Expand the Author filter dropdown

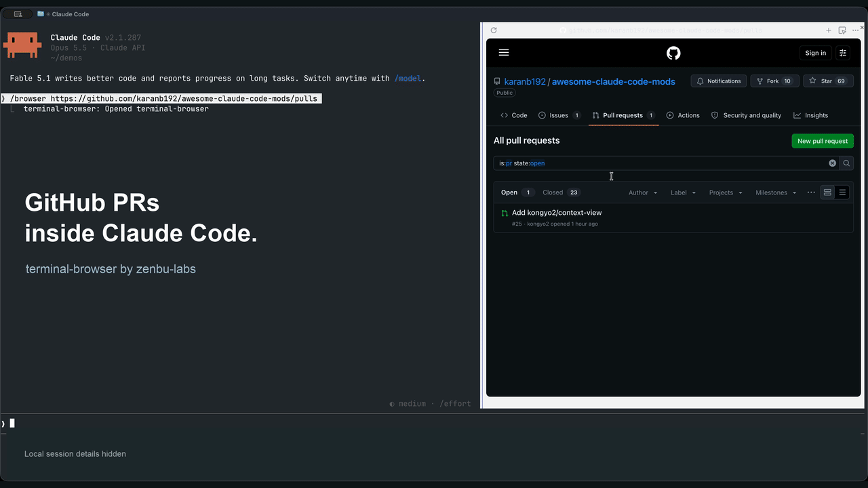pyautogui.click(x=643, y=192)
